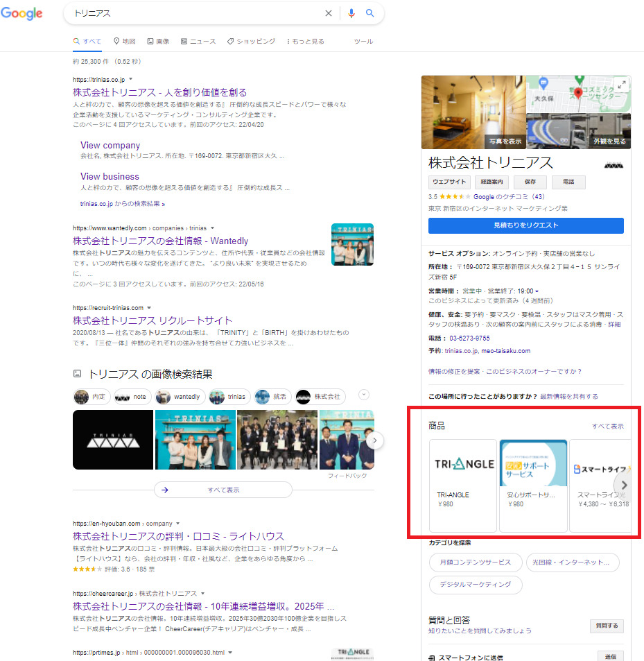Open the ショッピング tab
This screenshot has width=644, height=661.
[251, 42]
